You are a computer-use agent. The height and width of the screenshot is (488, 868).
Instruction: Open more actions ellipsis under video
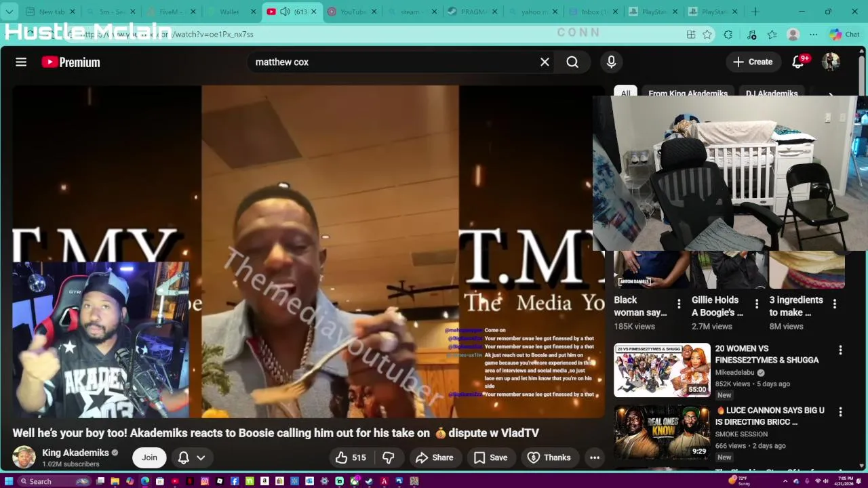[595, 457]
